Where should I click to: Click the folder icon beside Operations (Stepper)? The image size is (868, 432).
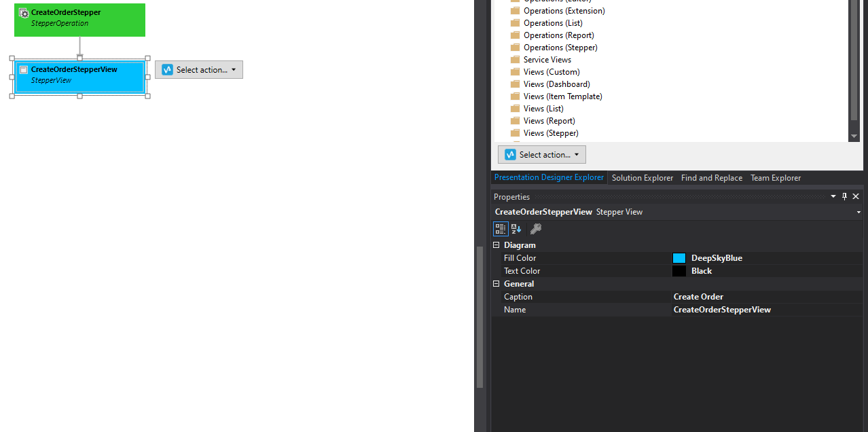(515, 48)
